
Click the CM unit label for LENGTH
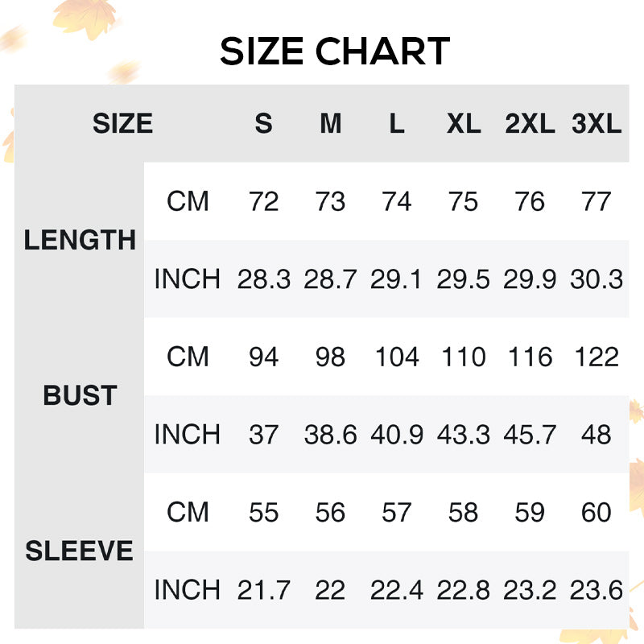click(188, 201)
